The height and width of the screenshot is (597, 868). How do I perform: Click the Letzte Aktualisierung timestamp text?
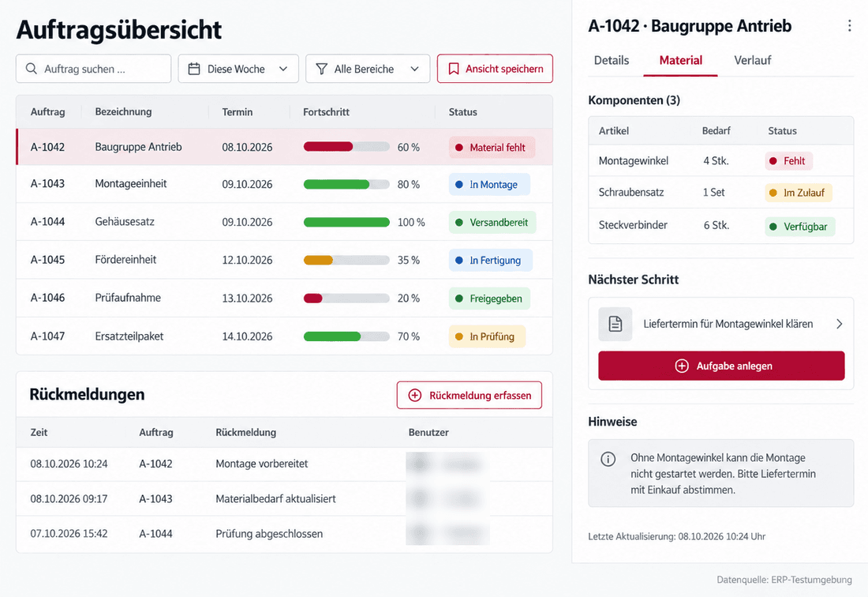[x=676, y=536]
